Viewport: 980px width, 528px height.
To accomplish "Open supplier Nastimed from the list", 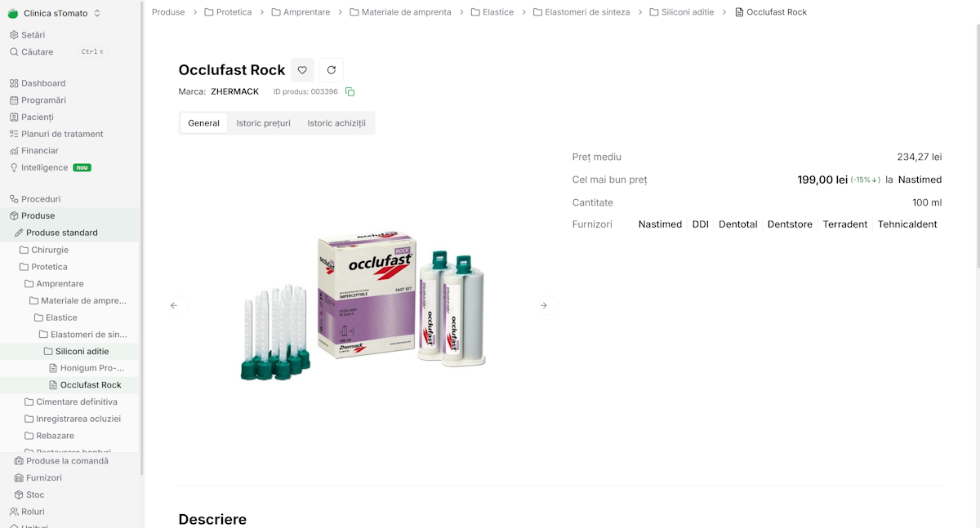I will pos(660,224).
